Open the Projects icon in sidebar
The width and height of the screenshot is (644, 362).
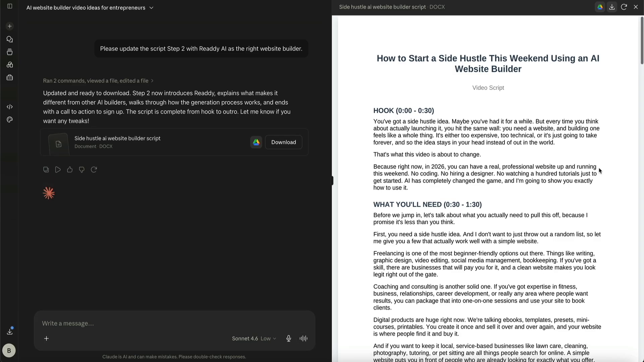[10, 52]
